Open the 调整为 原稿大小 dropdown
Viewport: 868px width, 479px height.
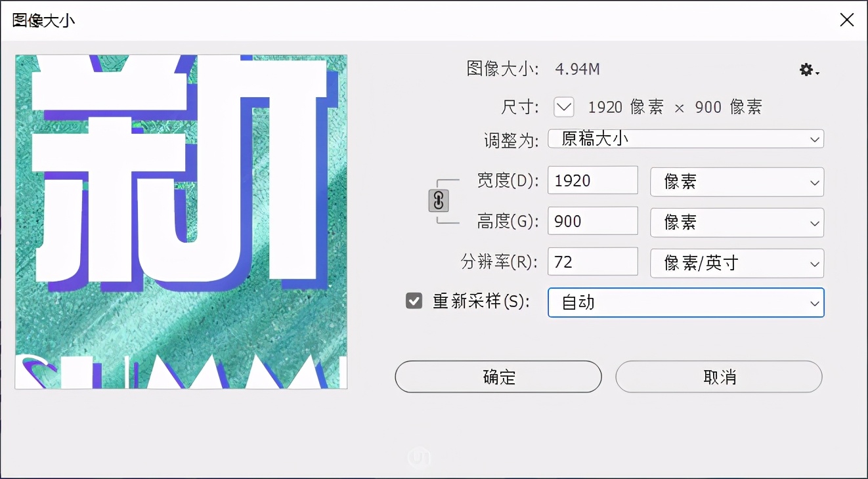(685, 139)
